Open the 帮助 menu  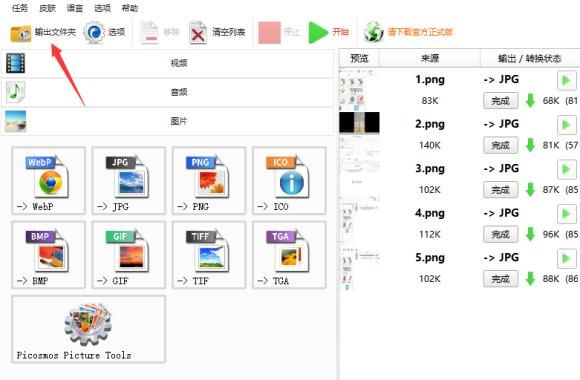coord(129,8)
